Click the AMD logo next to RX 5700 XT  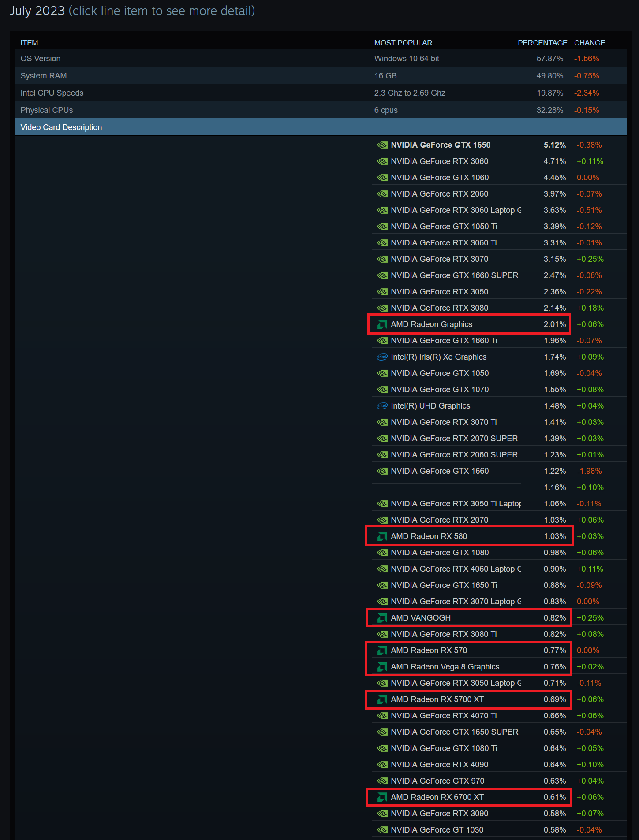pos(382,699)
